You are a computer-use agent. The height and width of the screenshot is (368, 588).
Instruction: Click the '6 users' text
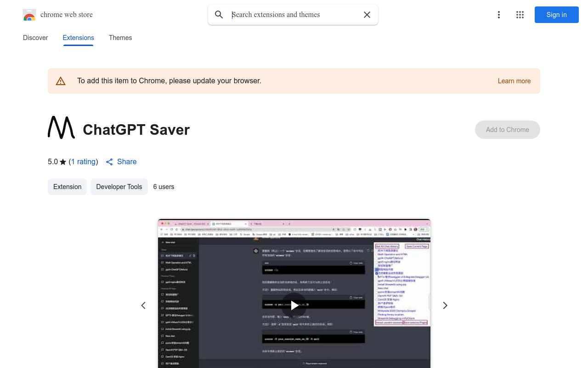point(164,187)
